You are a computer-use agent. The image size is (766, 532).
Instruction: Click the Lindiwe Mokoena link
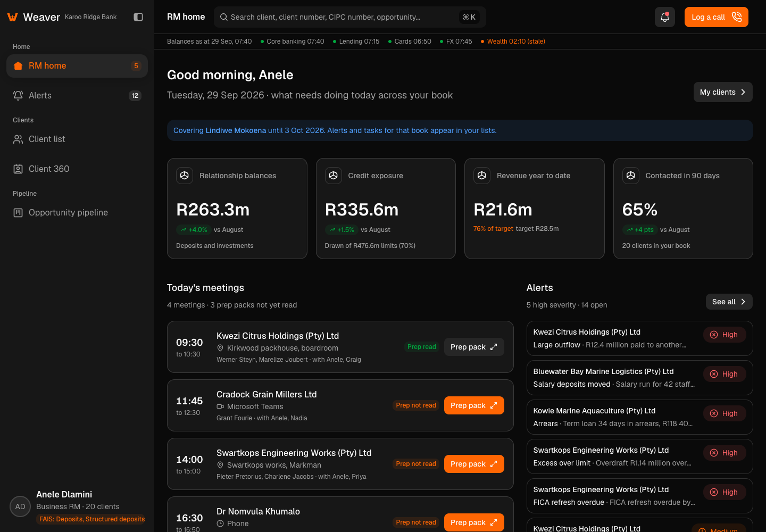click(x=236, y=130)
